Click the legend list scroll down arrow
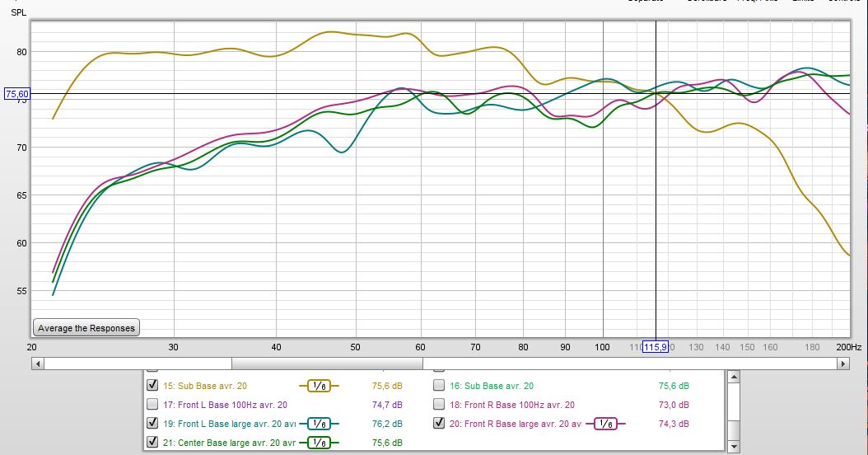 734,446
